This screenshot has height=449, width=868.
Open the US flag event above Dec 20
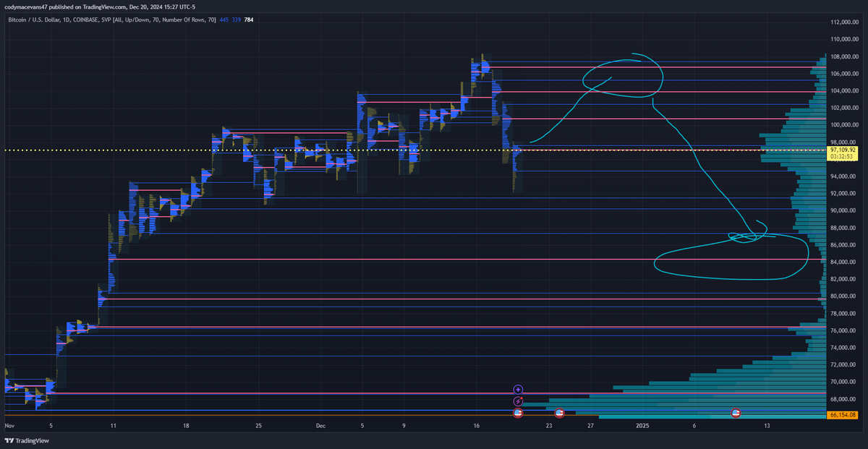[x=518, y=413]
